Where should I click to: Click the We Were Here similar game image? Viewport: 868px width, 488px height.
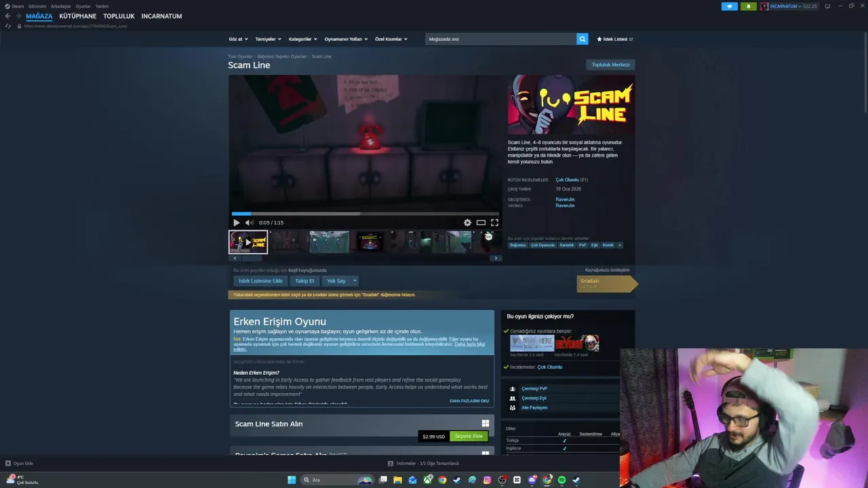(532, 343)
